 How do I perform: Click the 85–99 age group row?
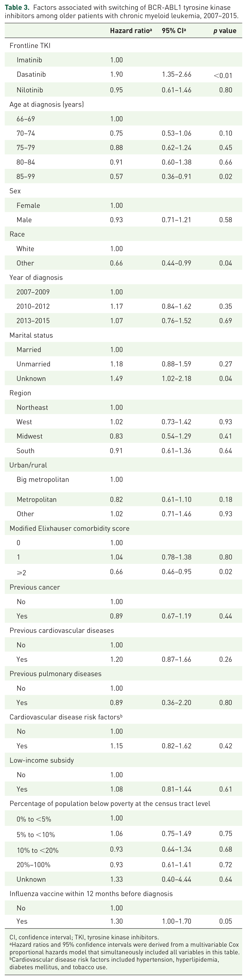(123, 176)
